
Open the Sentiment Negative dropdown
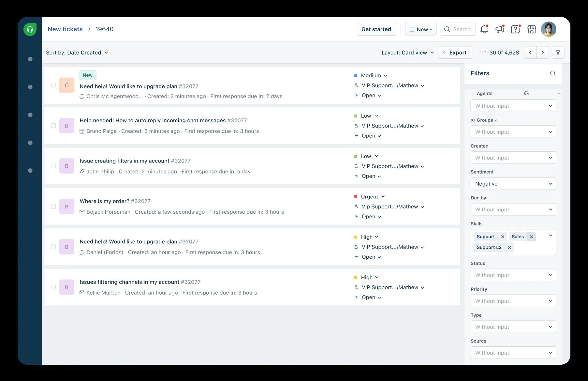pos(513,184)
